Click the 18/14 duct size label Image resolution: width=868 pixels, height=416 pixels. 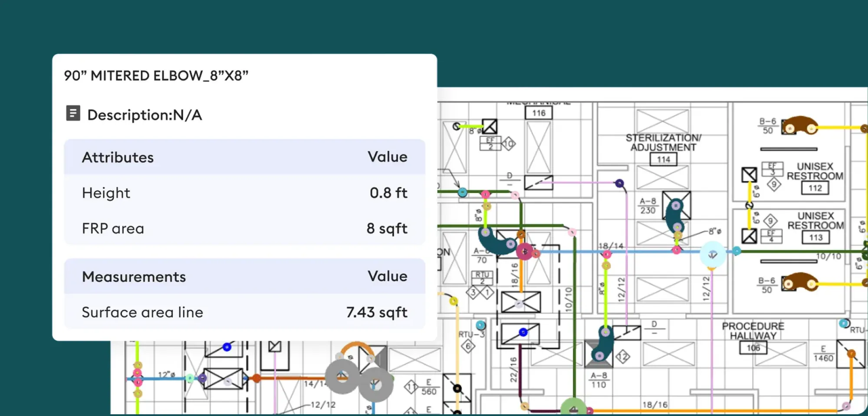611,246
